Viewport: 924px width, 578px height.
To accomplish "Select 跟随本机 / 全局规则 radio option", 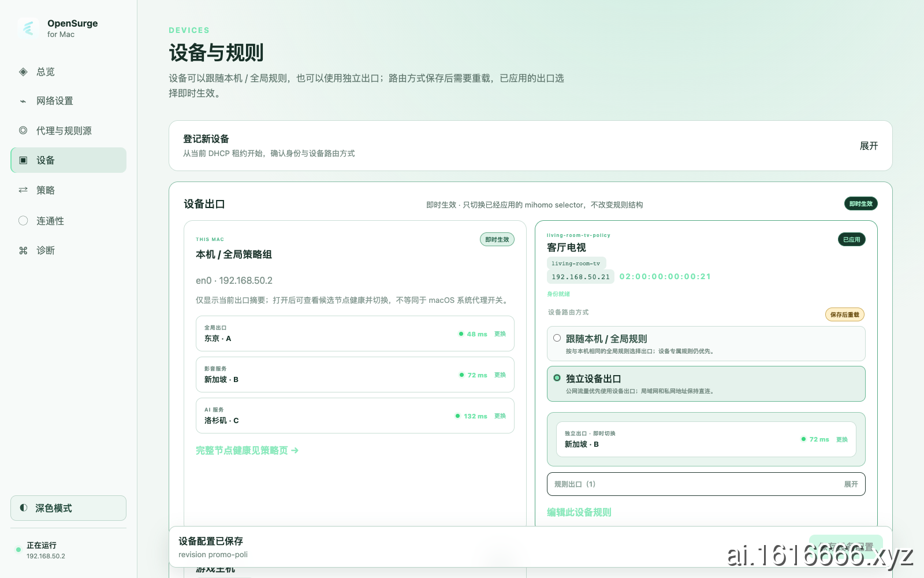I will (x=557, y=338).
